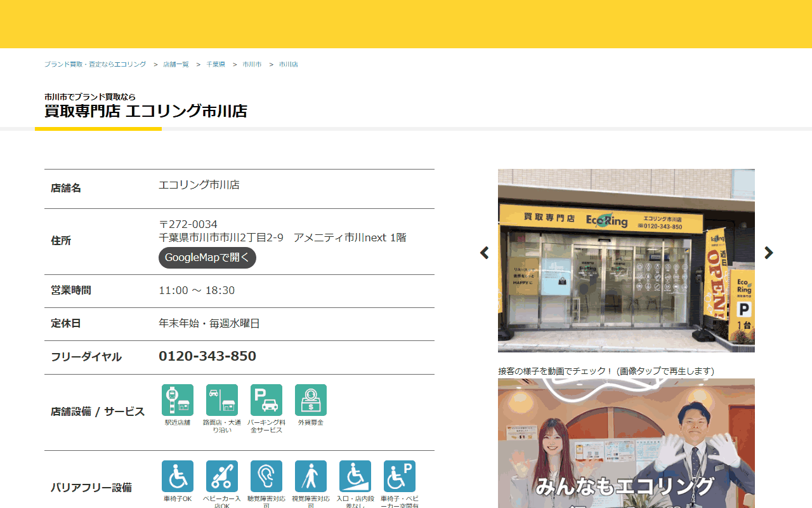
Task: Click the 定休日 row label
Action: pyautogui.click(x=66, y=324)
